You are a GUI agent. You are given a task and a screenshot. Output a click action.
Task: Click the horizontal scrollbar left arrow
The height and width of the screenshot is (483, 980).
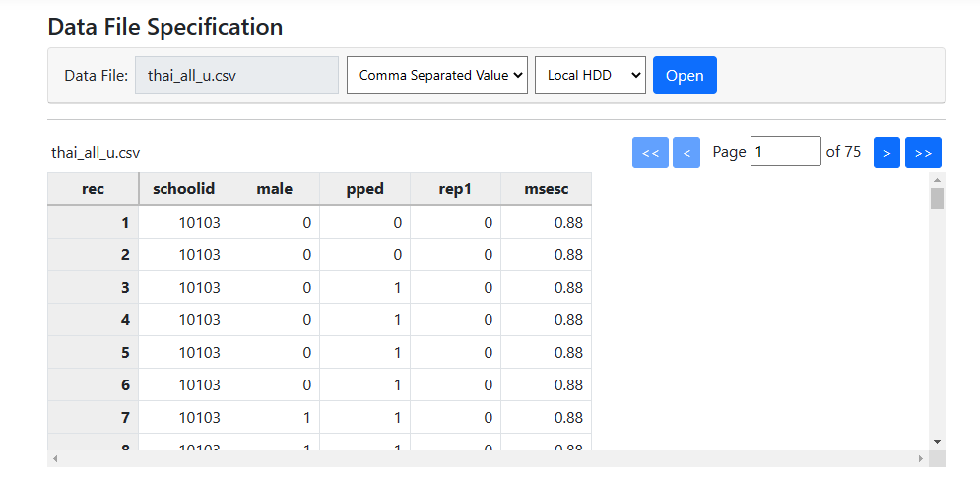[x=55, y=459]
